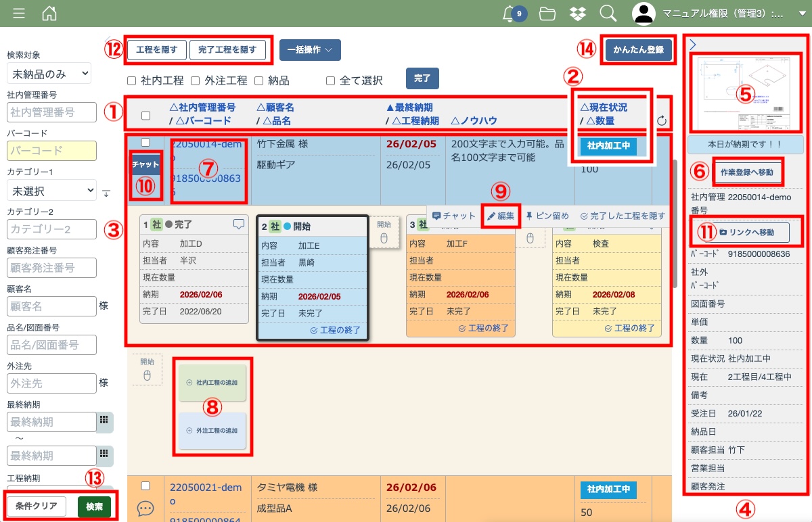
Task: Go to home via house icon
Action: click(x=49, y=14)
